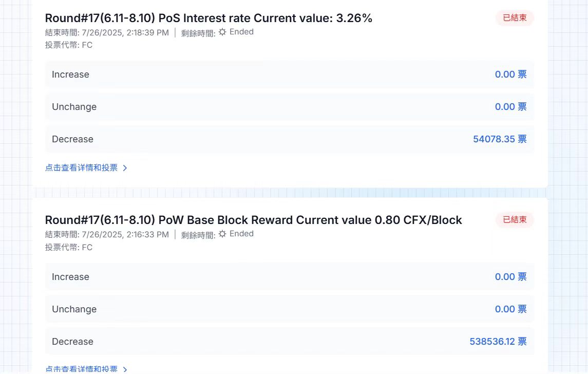Open 点击查看详情和投票 link under PoS Interest rate
Viewport: 588px width, 374px height.
click(x=81, y=167)
